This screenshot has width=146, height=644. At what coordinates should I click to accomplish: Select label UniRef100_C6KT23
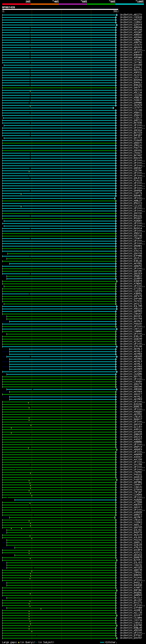[131, 329]
